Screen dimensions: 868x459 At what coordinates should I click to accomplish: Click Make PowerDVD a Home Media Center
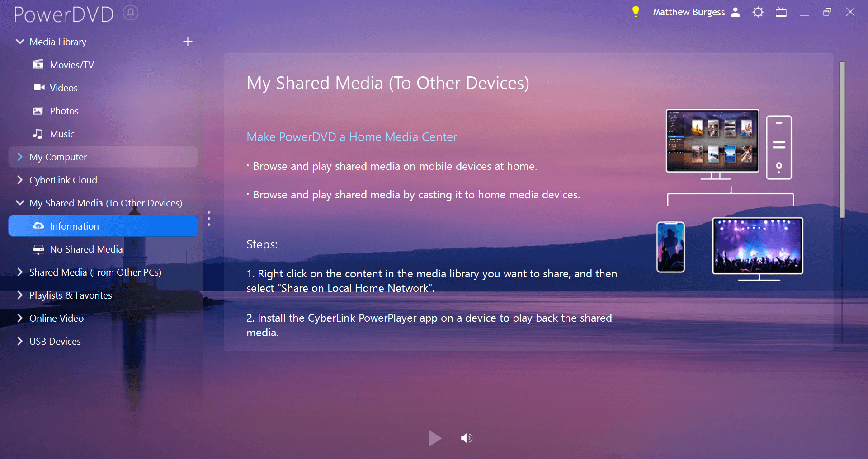point(352,136)
